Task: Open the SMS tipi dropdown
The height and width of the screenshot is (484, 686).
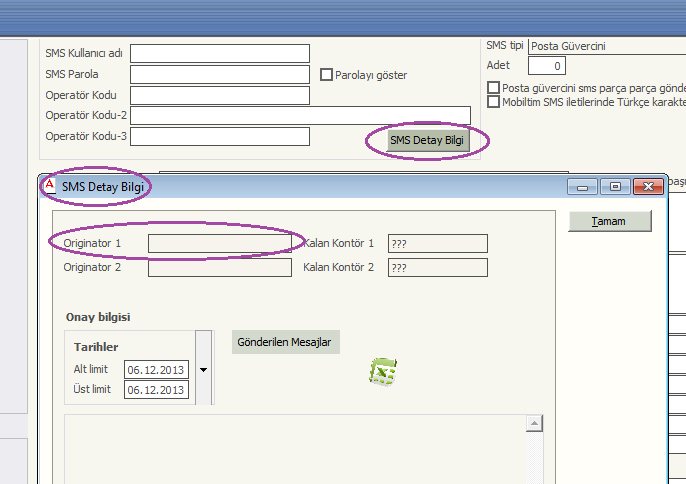Action: click(x=606, y=46)
